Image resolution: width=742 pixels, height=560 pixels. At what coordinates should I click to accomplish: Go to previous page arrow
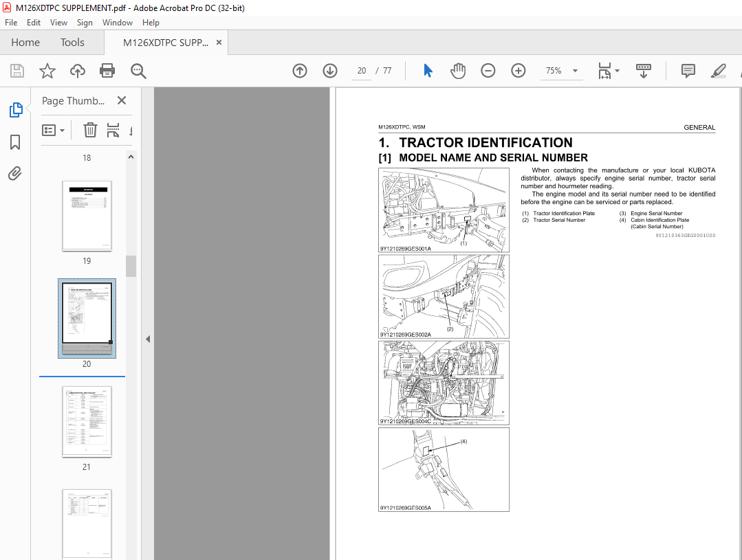(300, 71)
